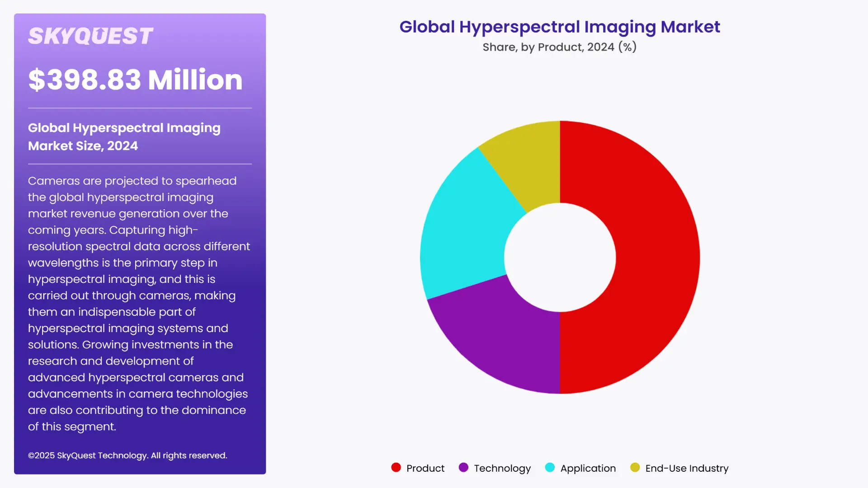Click the purple Technology legend dot

tap(463, 468)
